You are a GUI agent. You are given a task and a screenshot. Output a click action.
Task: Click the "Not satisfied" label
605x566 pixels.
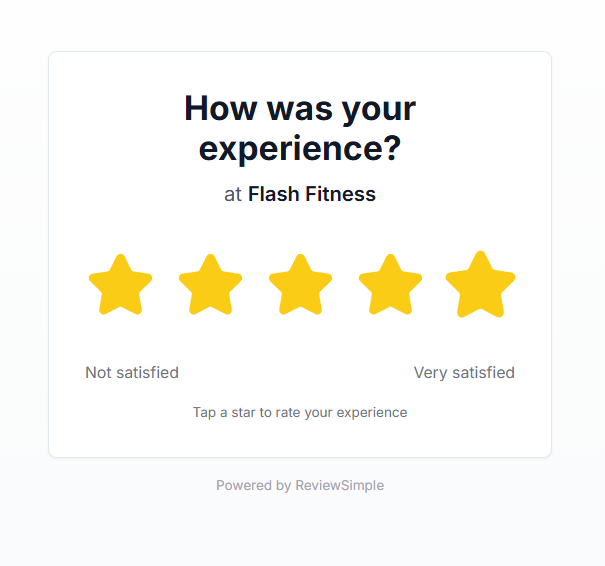pyautogui.click(x=132, y=373)
